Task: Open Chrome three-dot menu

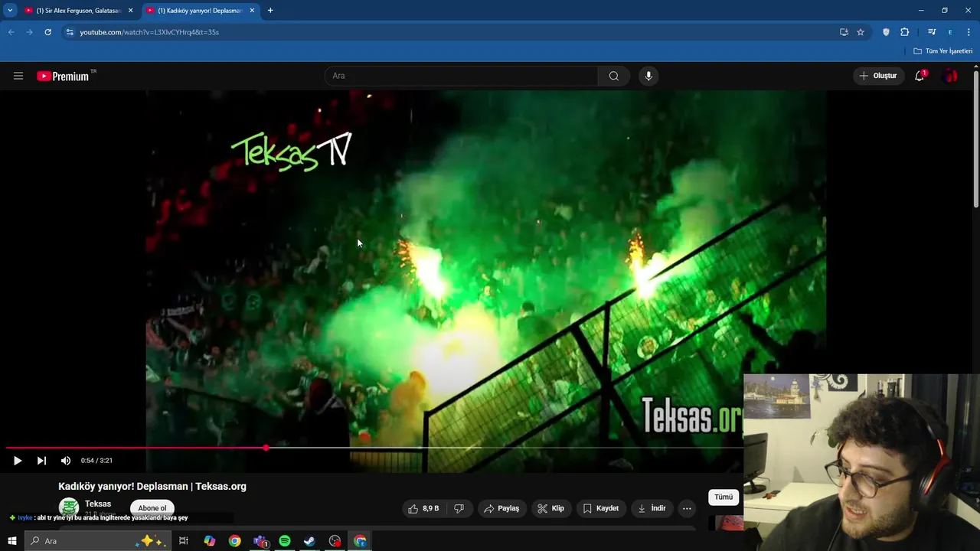Action: coord(969,32)
